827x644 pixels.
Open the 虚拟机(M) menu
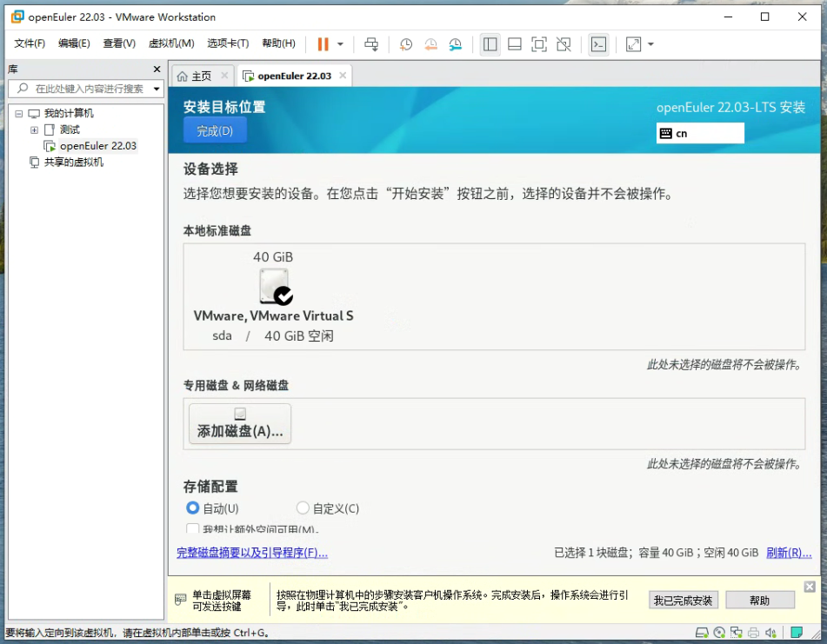point(171,43)
